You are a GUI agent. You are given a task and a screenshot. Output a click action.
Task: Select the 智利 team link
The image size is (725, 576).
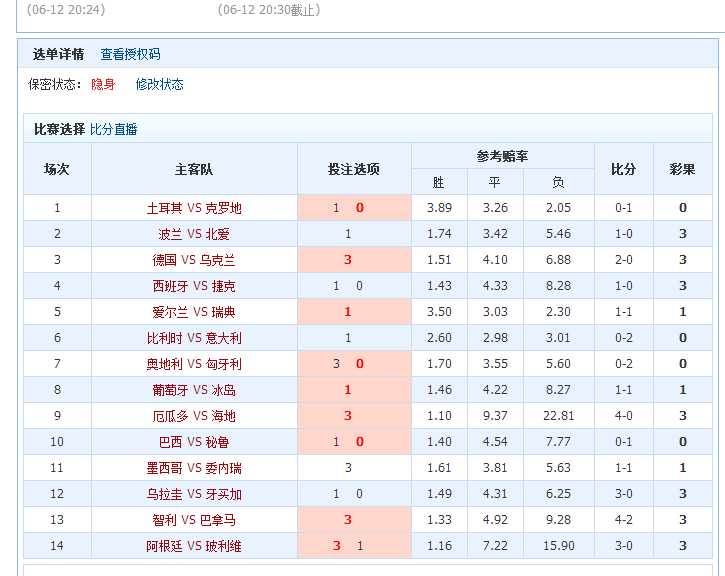click(164, 520)
